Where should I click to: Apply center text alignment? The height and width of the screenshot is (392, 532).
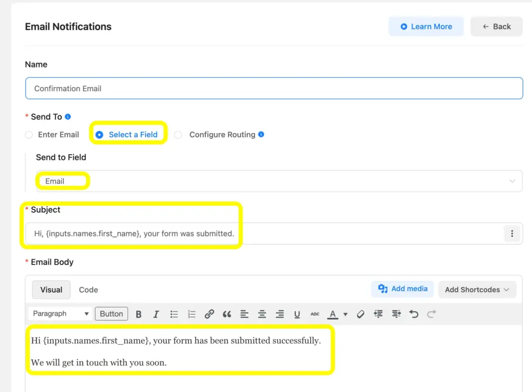point(262,314)
